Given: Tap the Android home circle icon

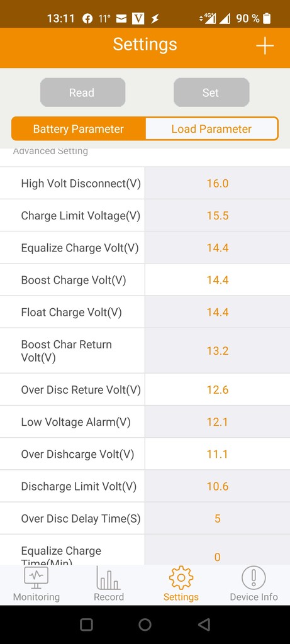Looking at the screenshot, I should (x=145, y=625).
